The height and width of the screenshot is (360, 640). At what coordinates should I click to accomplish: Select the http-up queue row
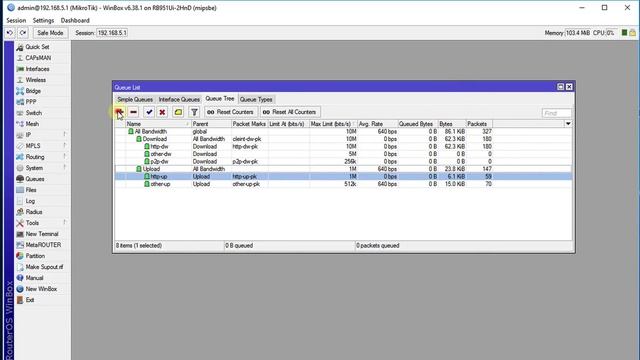[x=343, y=177]
